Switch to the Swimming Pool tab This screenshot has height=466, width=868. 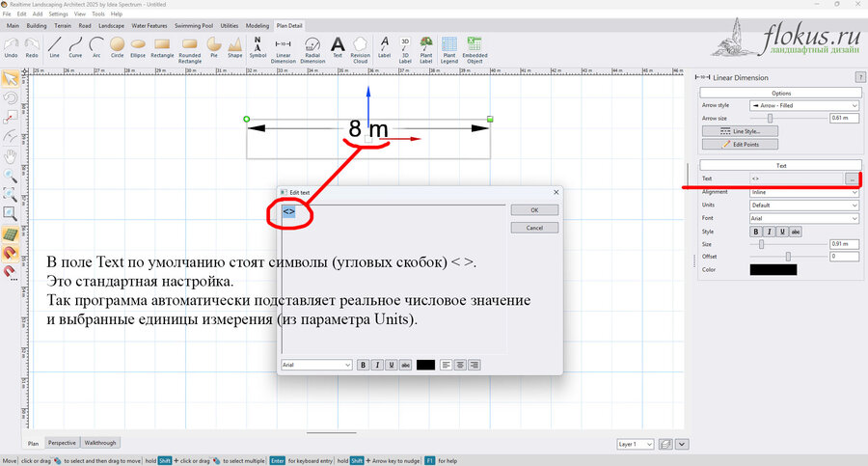[x=194, y=25]
